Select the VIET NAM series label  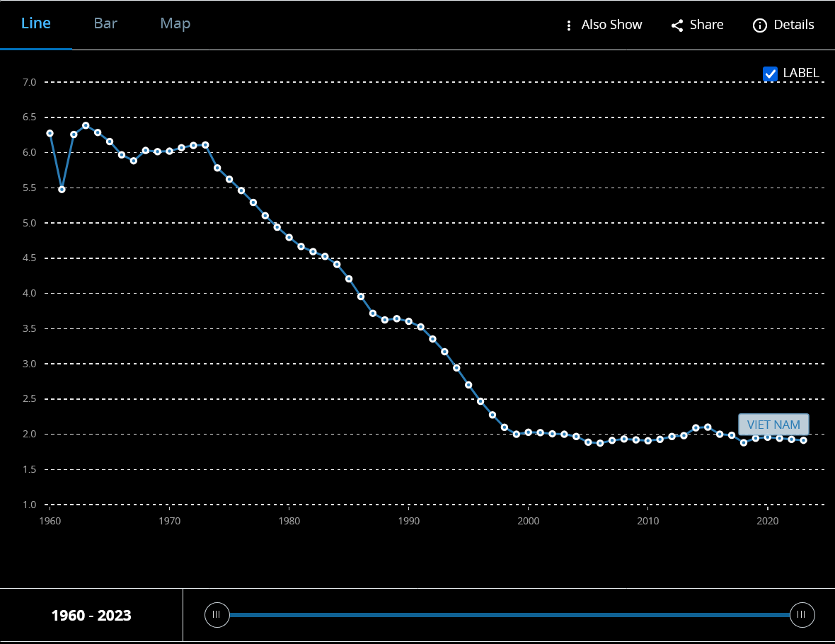coord(773,425)
